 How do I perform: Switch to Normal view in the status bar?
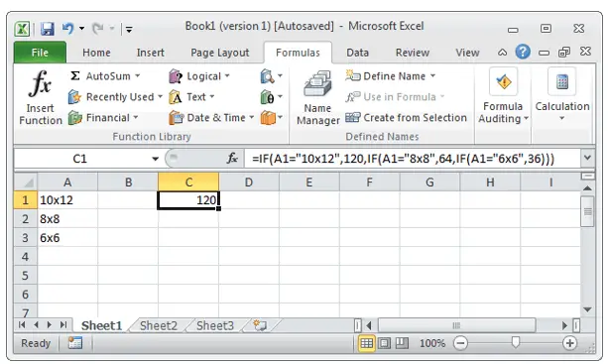pyautogui.click(x=366, y=343)
